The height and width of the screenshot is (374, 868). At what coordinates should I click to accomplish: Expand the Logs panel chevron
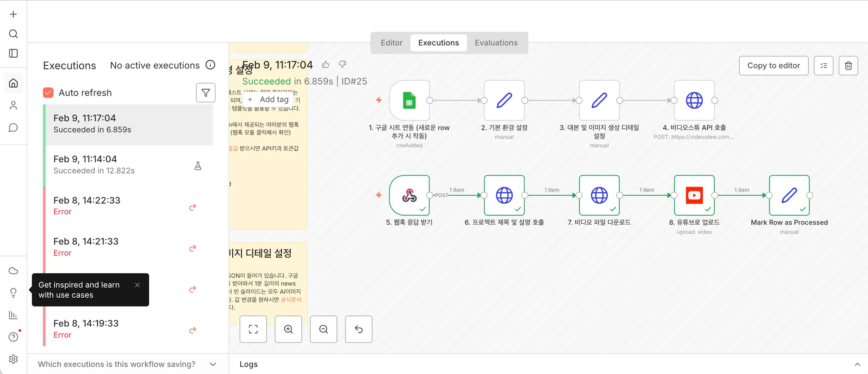(x=857, y=364)
